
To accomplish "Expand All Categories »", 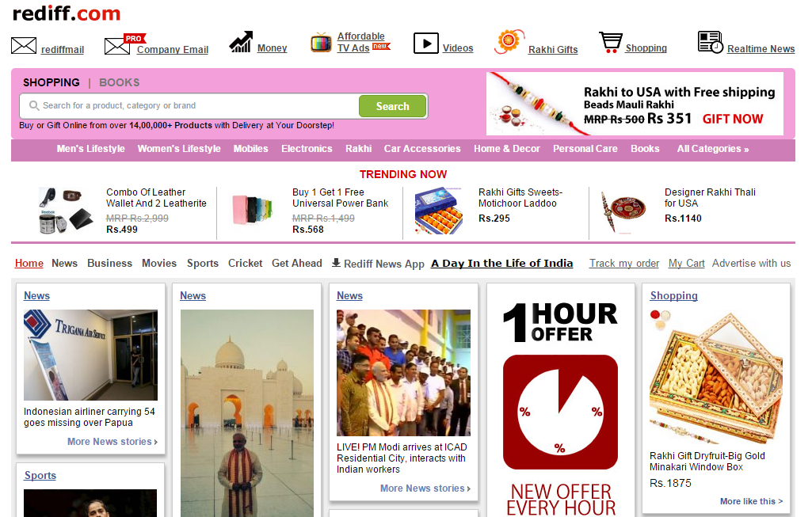I will click(x=713, y=149).
